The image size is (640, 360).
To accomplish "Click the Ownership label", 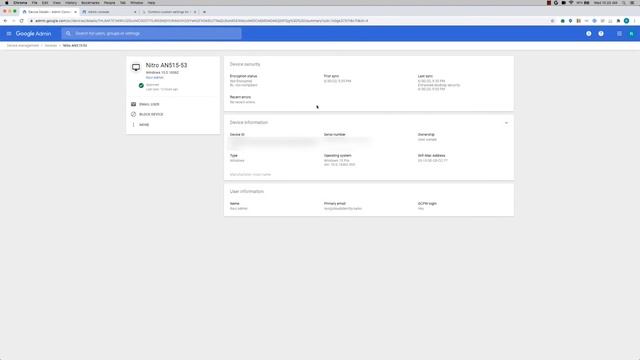I will click(x=426, y=134).
